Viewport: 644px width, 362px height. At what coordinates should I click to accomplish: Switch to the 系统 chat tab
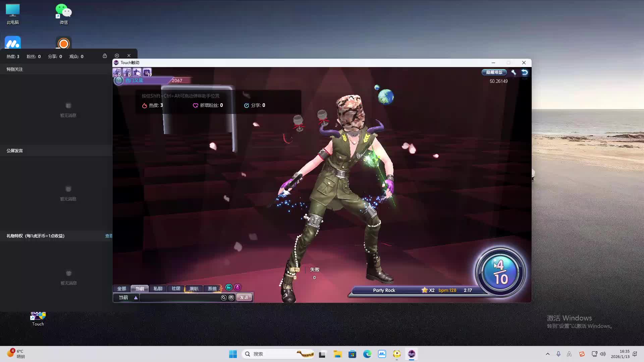(212, 289)
